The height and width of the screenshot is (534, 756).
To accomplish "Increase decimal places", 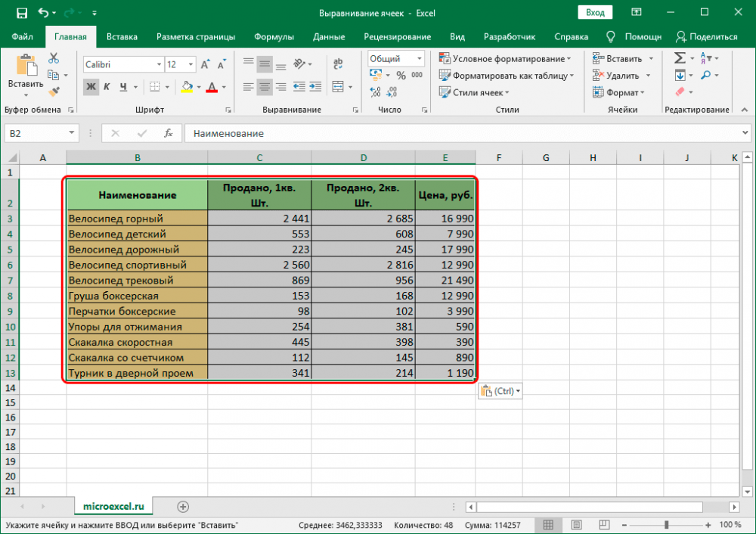I will 375,92.
